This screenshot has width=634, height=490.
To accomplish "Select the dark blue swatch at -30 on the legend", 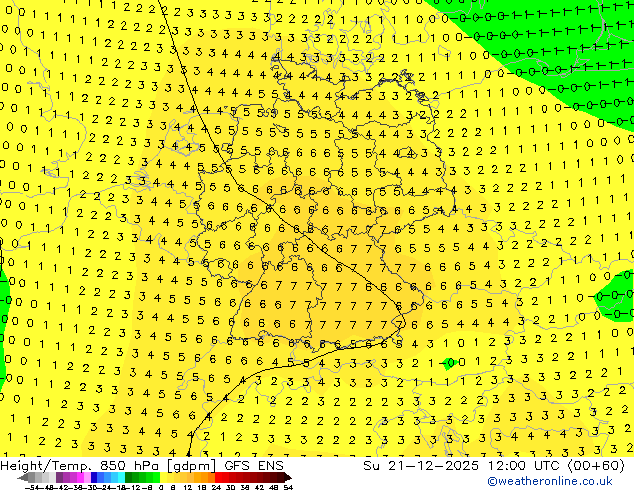I will (x=94, y=478).
